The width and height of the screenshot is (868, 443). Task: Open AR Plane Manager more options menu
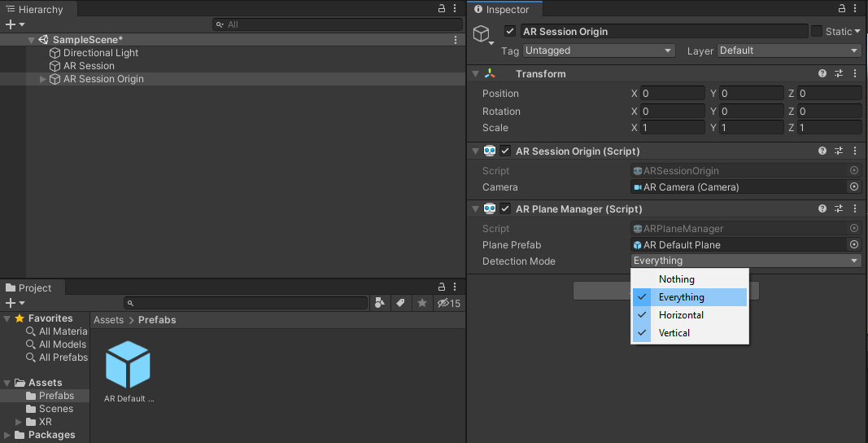(x=854, y=209)
